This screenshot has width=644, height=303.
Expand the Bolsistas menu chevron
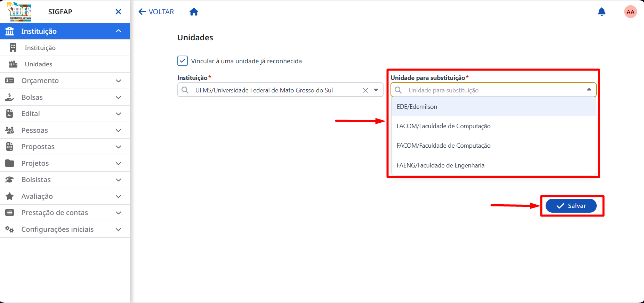(119, 180)
